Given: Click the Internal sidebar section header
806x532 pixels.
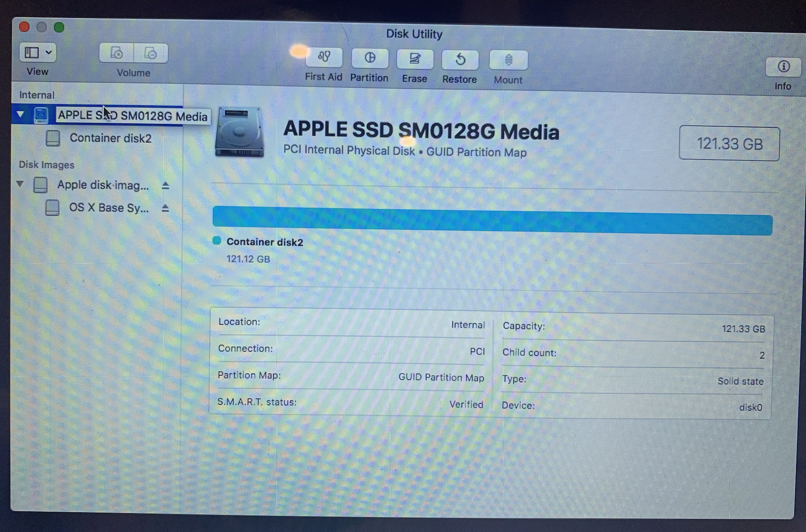Looking at the screenshot, I should pos(37,95).
